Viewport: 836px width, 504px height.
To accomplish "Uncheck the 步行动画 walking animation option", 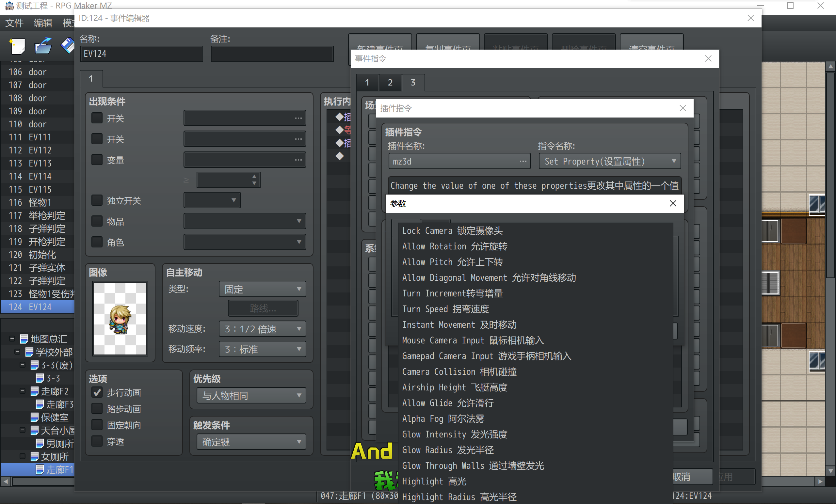I will (97, 392).
